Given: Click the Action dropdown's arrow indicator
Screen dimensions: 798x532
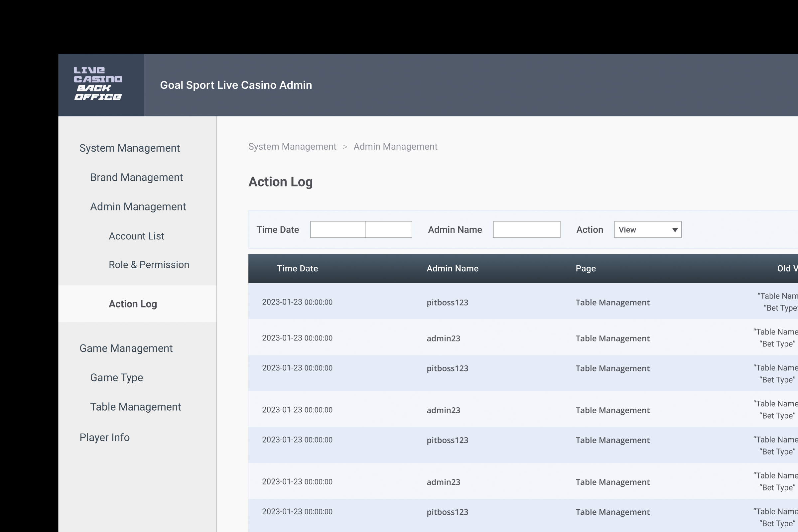Looking at the screenshot, I should click(x=675, y=229).
